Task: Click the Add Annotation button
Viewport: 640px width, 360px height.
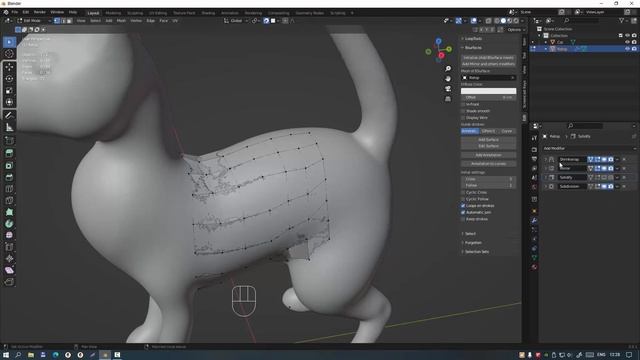Action: [488, 155]
